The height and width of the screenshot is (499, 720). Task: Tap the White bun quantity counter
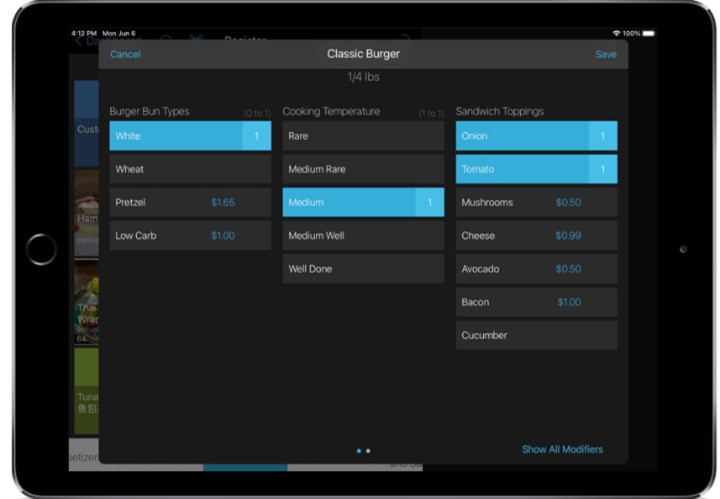point(257,136)
